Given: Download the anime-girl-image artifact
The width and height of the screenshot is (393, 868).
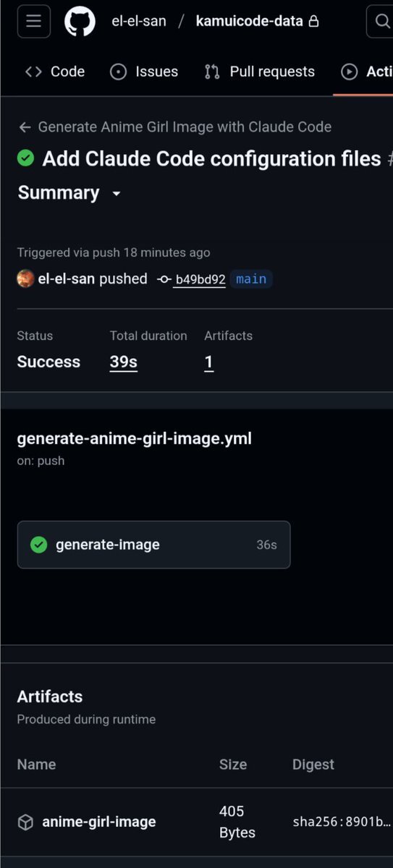Looking at the screenshot, I should [99, 822].
